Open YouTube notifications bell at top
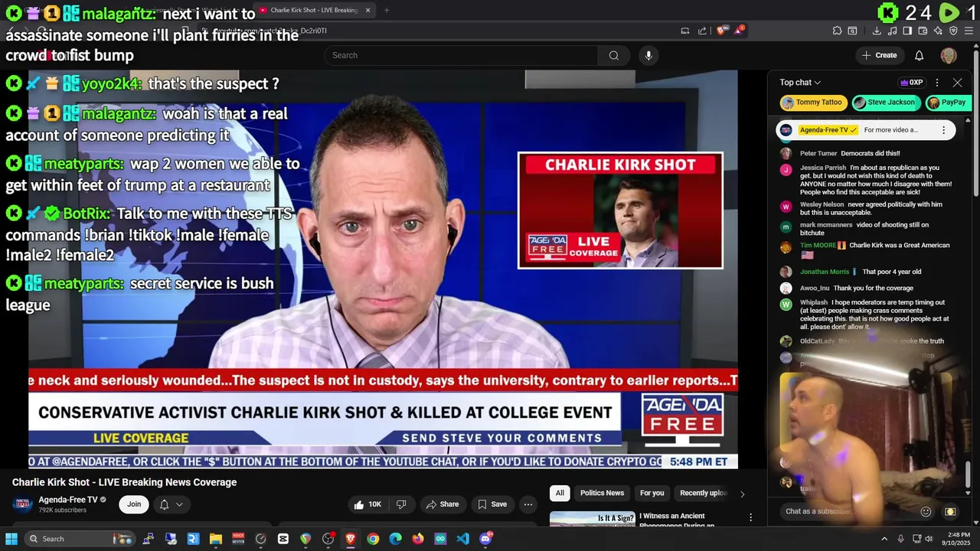This screenshot has height=551, width=980. 919,55
